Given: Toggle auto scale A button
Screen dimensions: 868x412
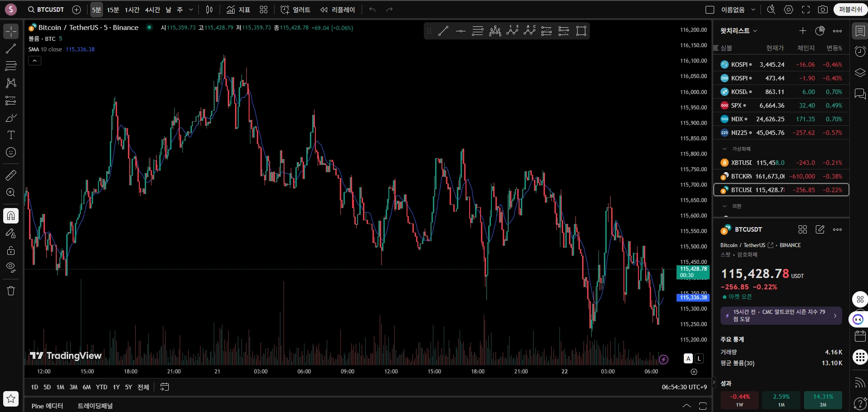Looking at the screenshot, I should click(x=688, y=358).
